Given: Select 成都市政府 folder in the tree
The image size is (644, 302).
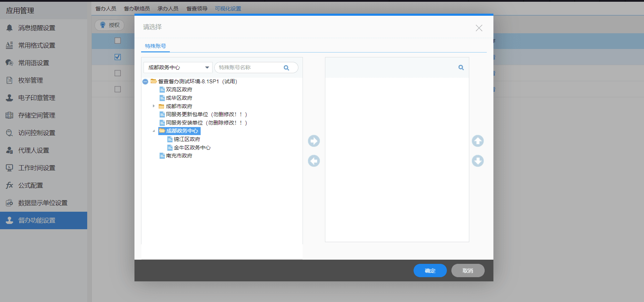Looking at the screenshot, I should tap(179, 106).
